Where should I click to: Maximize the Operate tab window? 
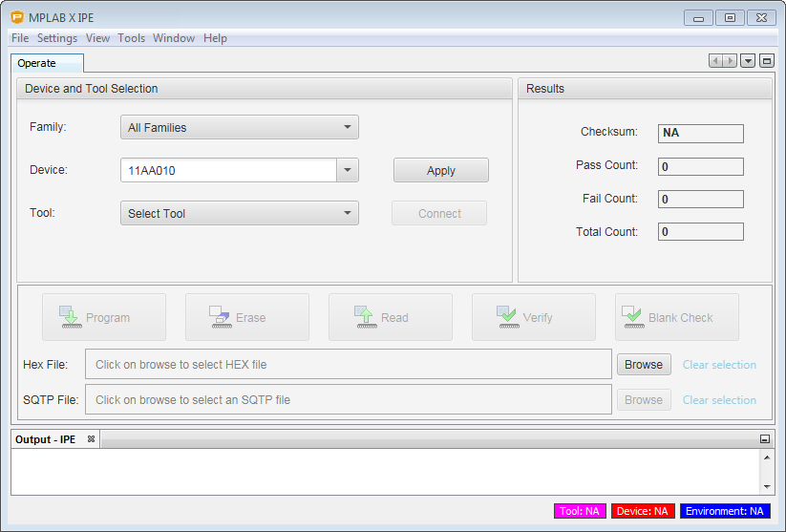pyautogui.click(x=766, y=61)
